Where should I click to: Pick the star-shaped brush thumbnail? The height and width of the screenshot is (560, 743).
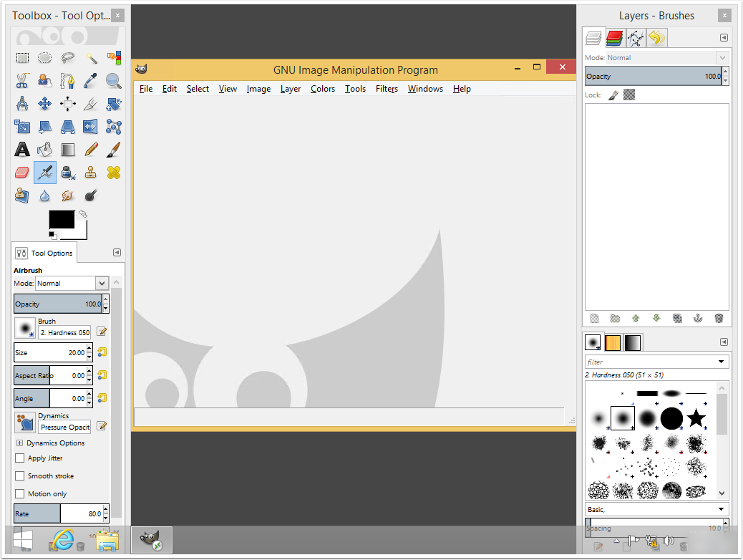coord(696,418)
